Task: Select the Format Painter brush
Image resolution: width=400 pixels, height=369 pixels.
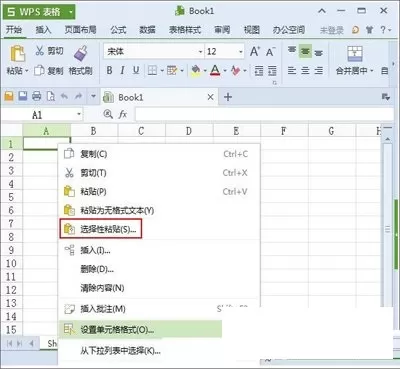Action: (80, 53)
